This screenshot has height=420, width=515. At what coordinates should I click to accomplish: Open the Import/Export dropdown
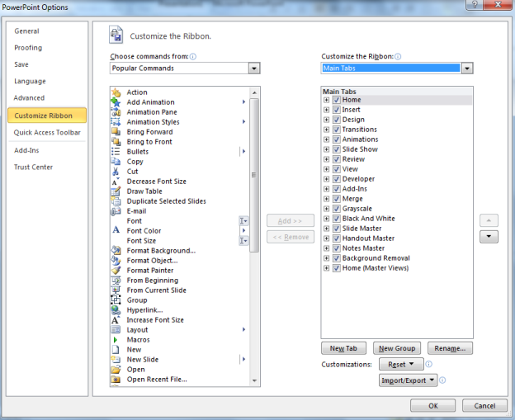click(408, 380)
